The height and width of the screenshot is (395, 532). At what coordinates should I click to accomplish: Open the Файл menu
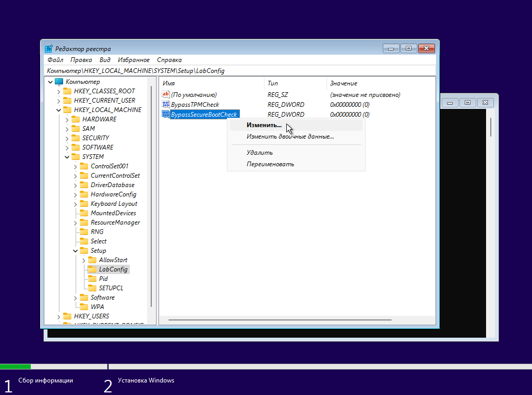pos(55,60)
